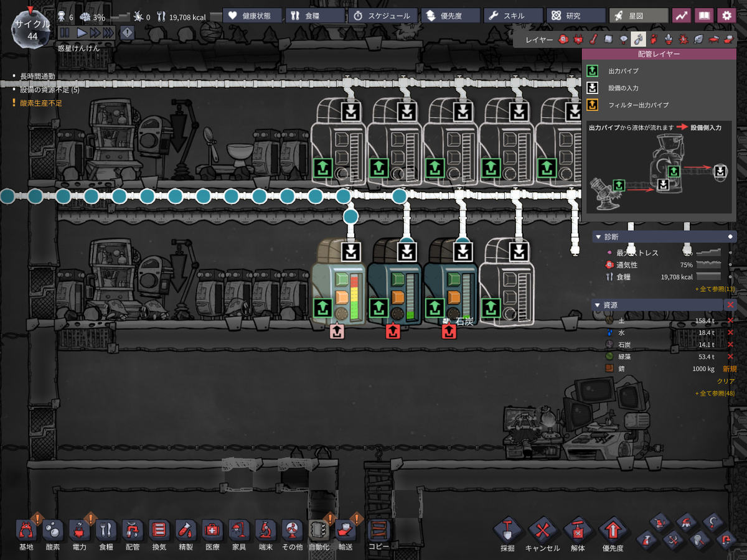The height and width of the screenshot is (560, 747).
Task: Open the 配管 (Plumbing) build category
Action: tap(133, 531)
